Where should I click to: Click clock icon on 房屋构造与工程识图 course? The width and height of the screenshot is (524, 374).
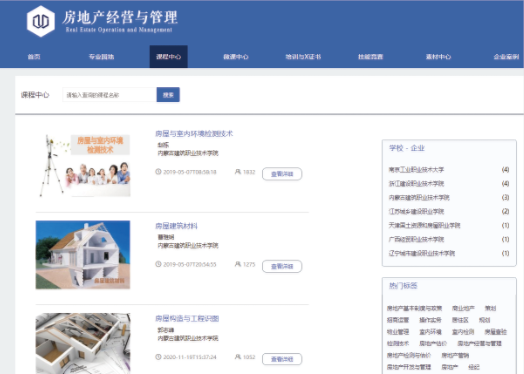pyautogui.click(x=158, y=357)
